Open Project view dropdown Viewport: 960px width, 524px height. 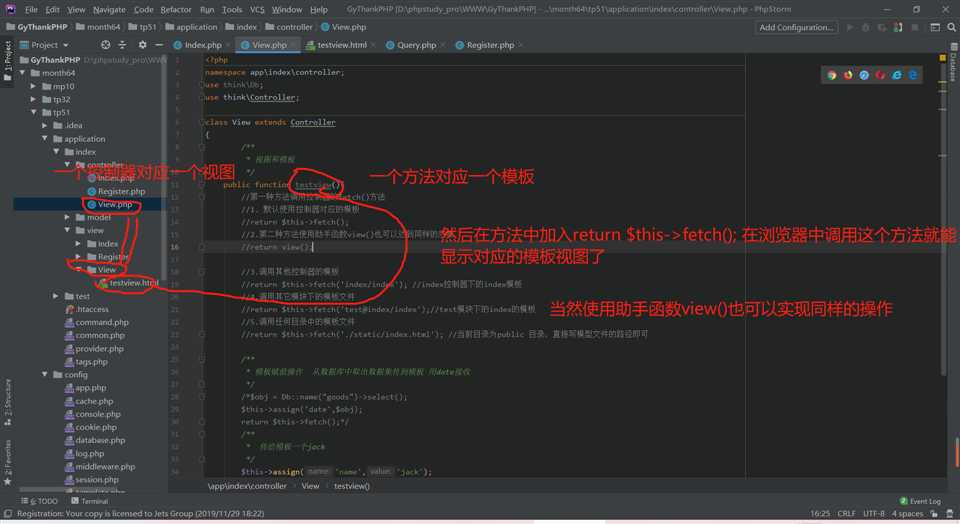point(44,45)
